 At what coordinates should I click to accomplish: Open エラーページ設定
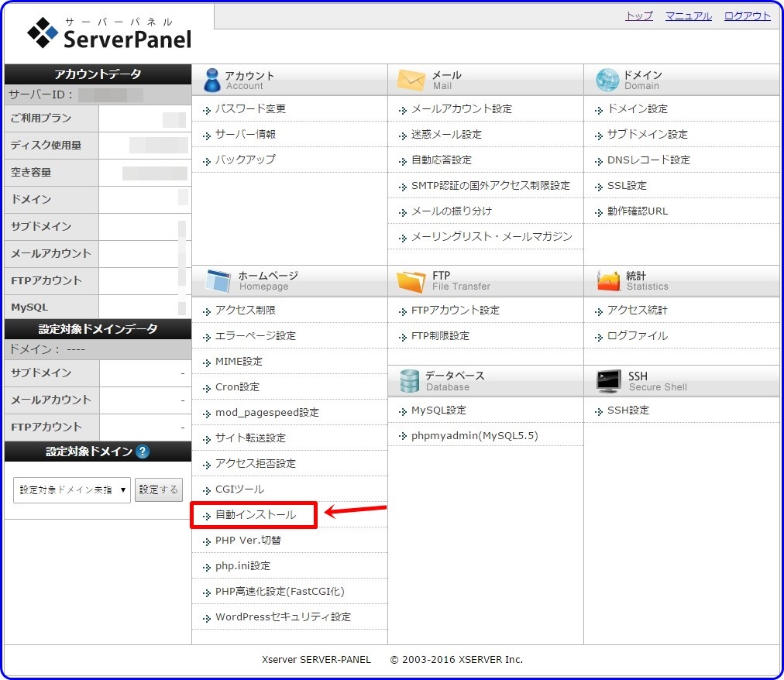point(255,335)
